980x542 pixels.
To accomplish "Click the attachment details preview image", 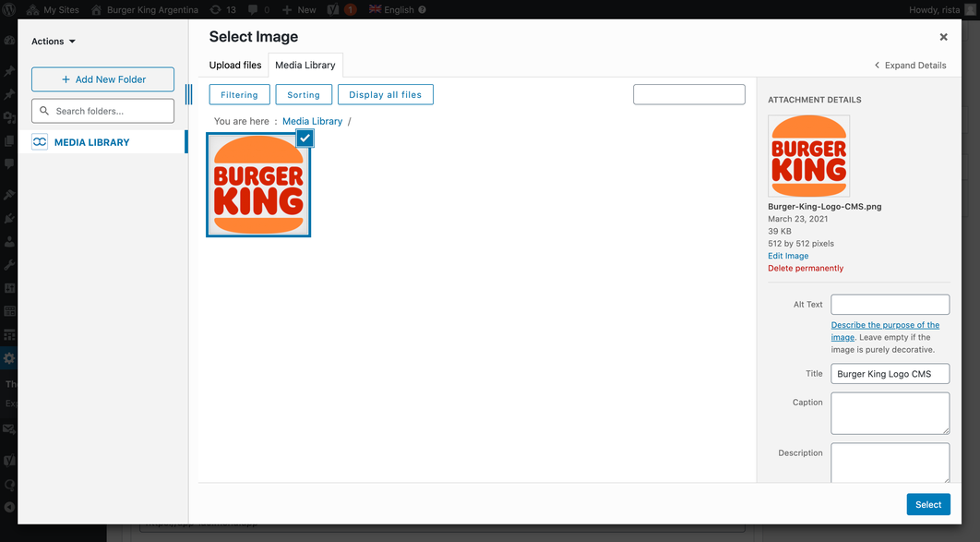I will coord(808,156).
